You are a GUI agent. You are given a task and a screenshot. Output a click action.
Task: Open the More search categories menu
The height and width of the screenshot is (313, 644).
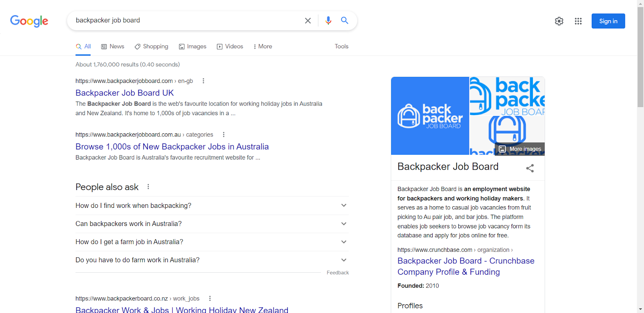pos(263,47)
